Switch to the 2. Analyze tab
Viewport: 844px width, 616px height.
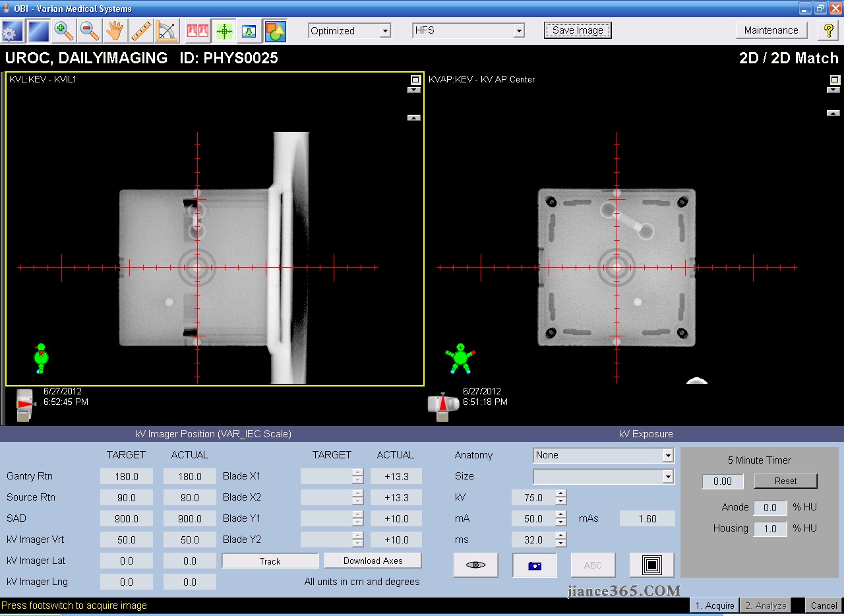click(x=766, y=605)
